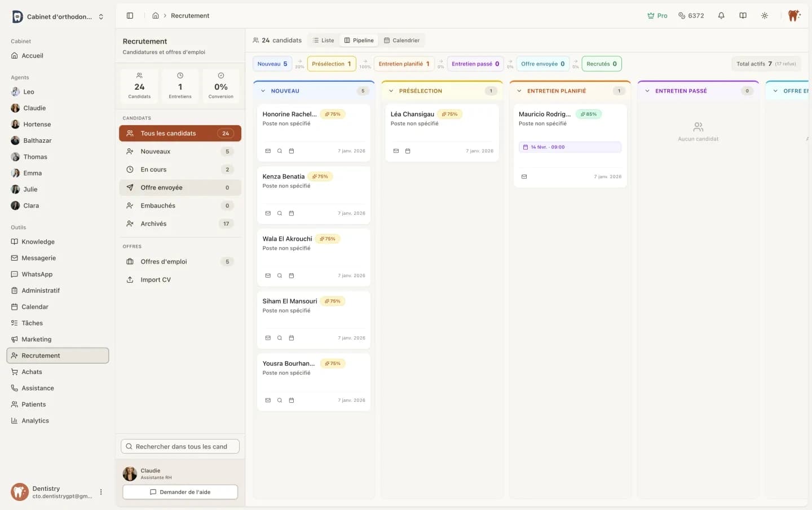Click the calendar icon on Léa Chansigau's card

click(x=408, y=151)
